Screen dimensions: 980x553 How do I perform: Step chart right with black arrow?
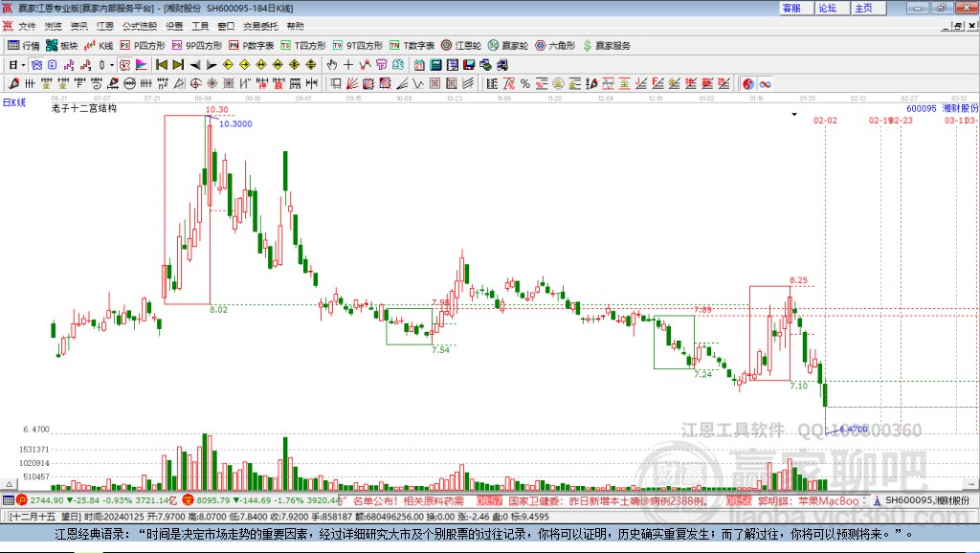coord(212,65)
